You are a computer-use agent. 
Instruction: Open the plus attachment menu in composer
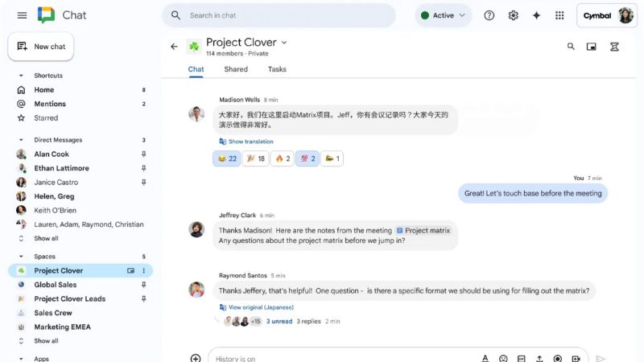196,358
